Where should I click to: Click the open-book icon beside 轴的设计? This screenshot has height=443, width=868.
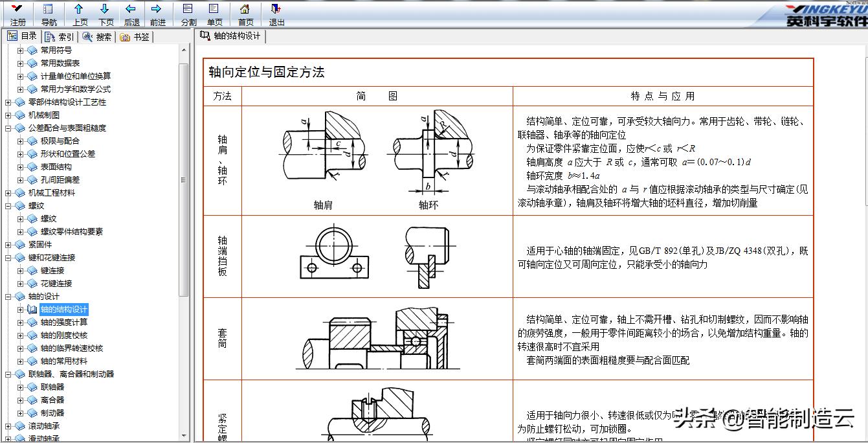(x=20, y=296)
